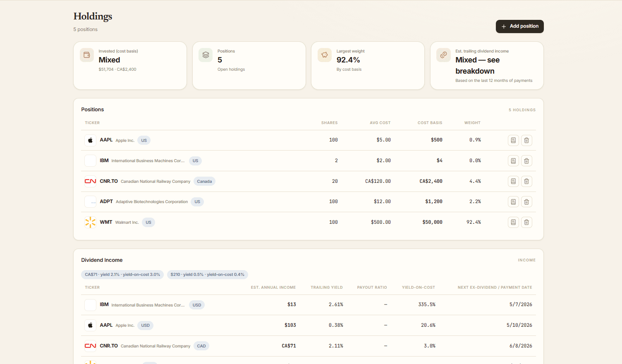The height and width of the screenshot is (364, 622).
Task: Click the layers icon on Positions card
Action: click(x=206, y=55)
